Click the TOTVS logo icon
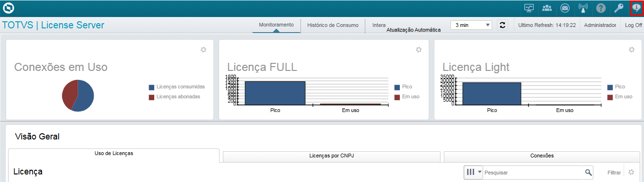644x182 pixels. pos(9,8)
